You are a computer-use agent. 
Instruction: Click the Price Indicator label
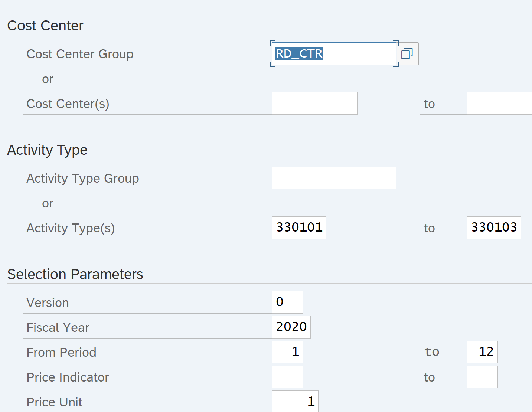click(68, 377)
